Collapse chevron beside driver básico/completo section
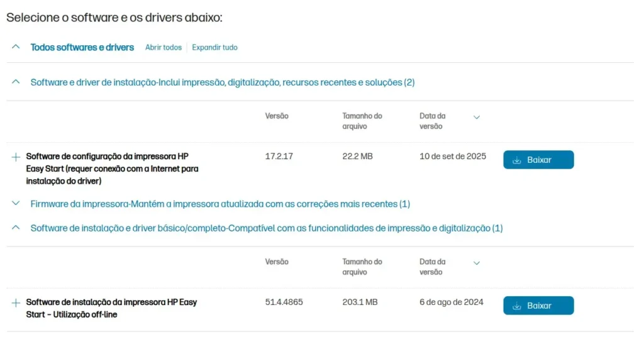The image size is (644, 339). pyautogui.click(x=16, y=228)
